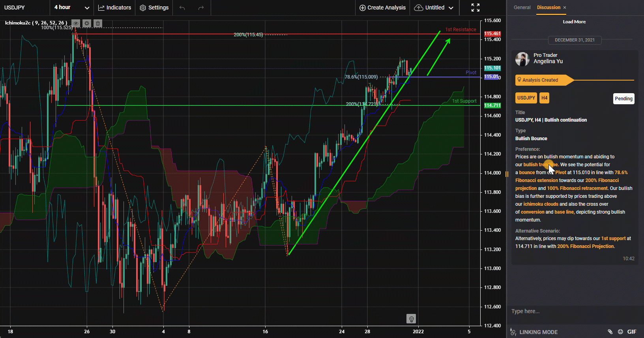Image resolution: width=644 pixels, height=338 pixels.
Task: Open the GIF picker
Action: (x=632, y=332)
